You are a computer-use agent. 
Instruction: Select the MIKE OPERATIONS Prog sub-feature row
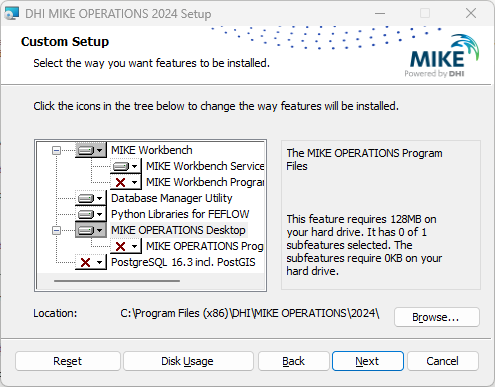205,246
